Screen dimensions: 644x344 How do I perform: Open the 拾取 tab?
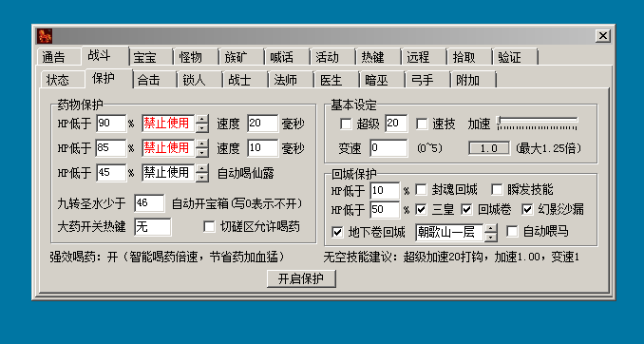tap(469, 57)
